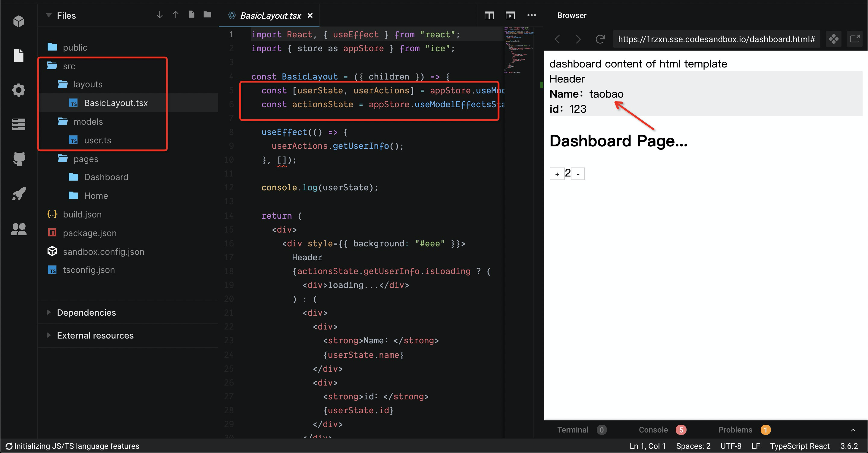Create a new file in the Files panel

coord(191,15)
